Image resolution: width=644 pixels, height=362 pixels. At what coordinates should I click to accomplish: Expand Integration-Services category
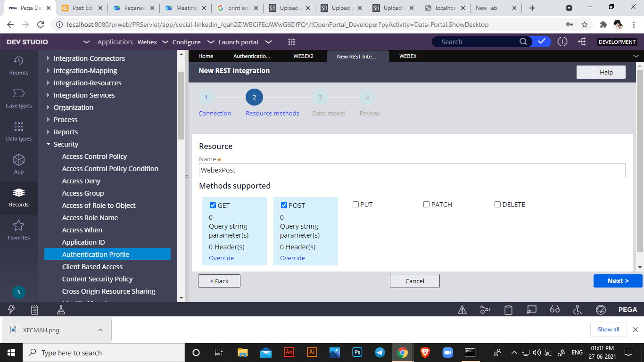click(48, 95)
